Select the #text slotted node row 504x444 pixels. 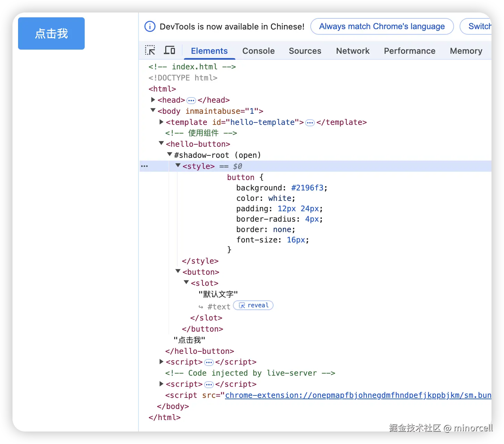point(219,307)
